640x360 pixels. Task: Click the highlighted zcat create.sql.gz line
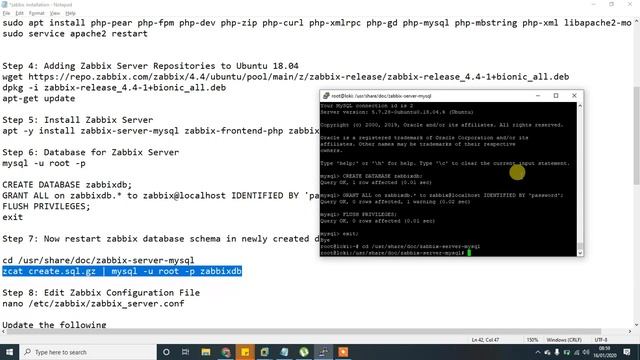(x=122, y=271)
